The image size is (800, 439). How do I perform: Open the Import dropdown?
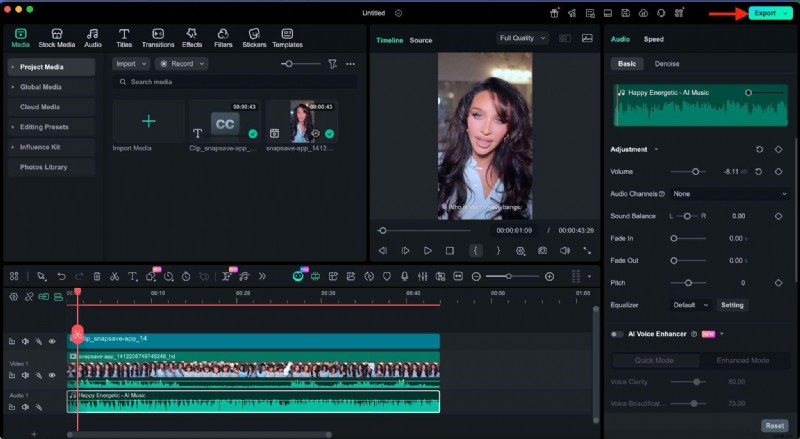click(131, 64)
